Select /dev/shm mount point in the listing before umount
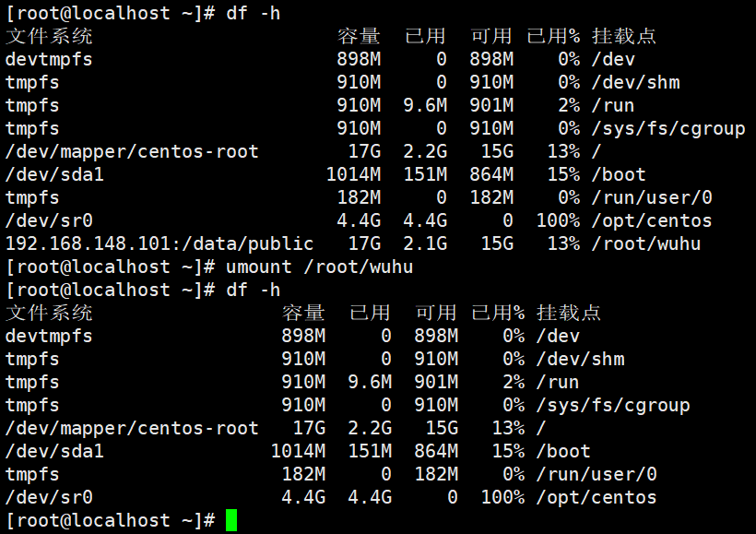This screenshot has width=756, height=534. pyautogui.click(x=636, y=82)
